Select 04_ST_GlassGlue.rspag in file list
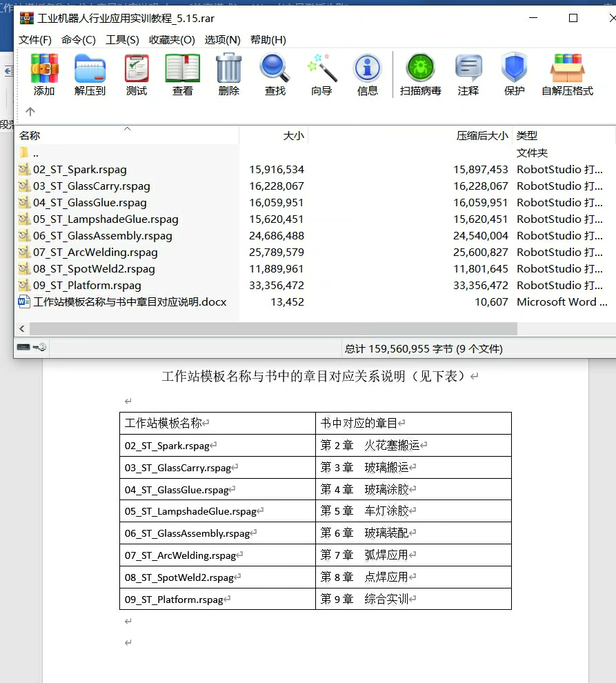The image size is (616, 683). pyautogui.click(x=90, y=203)
